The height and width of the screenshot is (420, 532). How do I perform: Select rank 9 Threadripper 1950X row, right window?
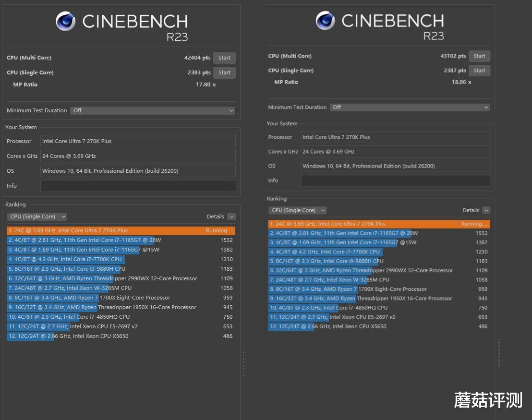click(x=379, y=299)
